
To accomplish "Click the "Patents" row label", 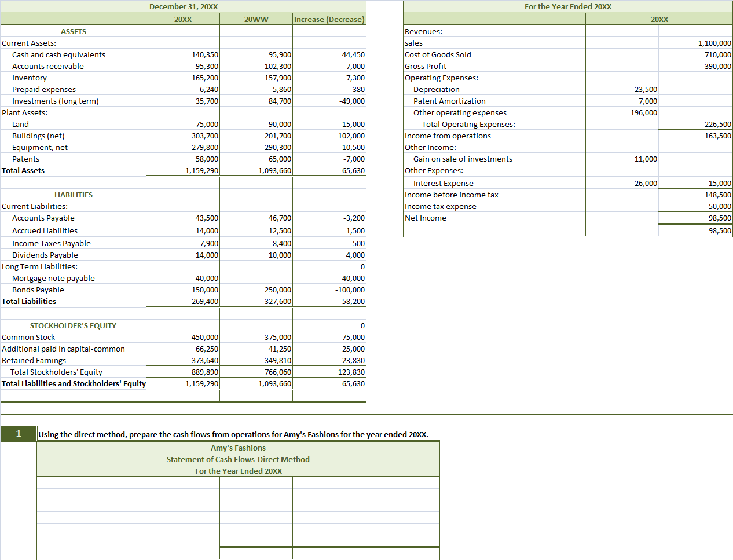I will click(x=26, y=159).
